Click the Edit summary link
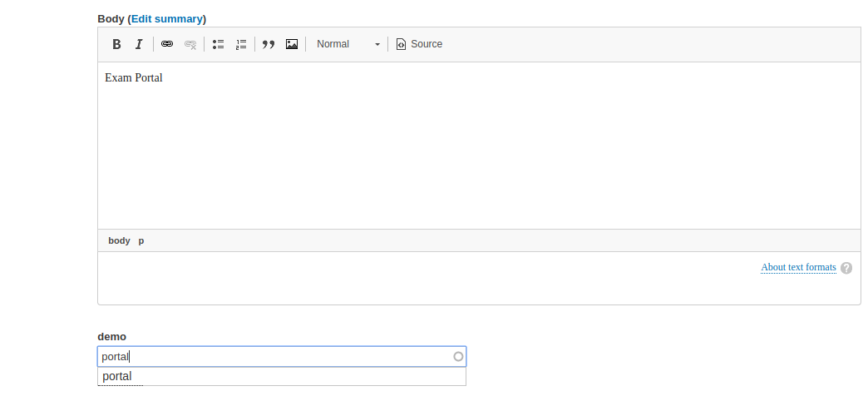The image size is (868, 396). tap(167, 18)
